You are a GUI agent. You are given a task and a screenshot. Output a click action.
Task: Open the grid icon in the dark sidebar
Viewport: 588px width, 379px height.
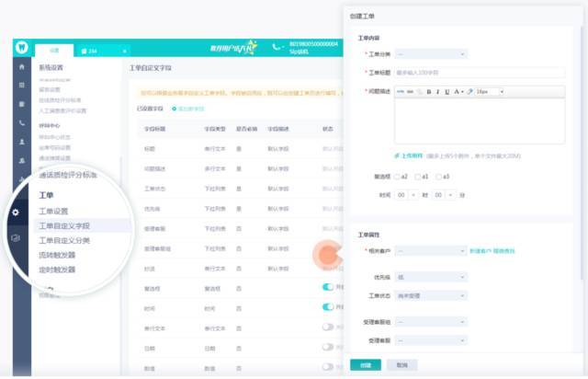[x=22, y=85]
